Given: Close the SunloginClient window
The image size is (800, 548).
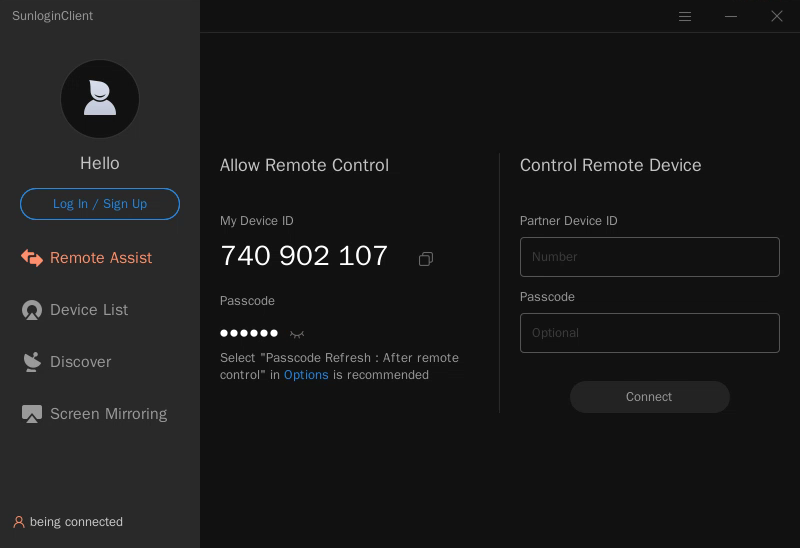Looking at the screenshot, I should pos(777,16).
